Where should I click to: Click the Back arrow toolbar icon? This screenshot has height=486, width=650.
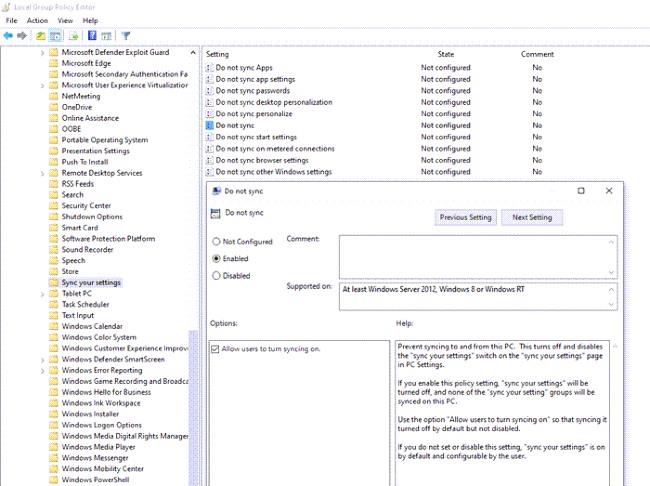8,36
